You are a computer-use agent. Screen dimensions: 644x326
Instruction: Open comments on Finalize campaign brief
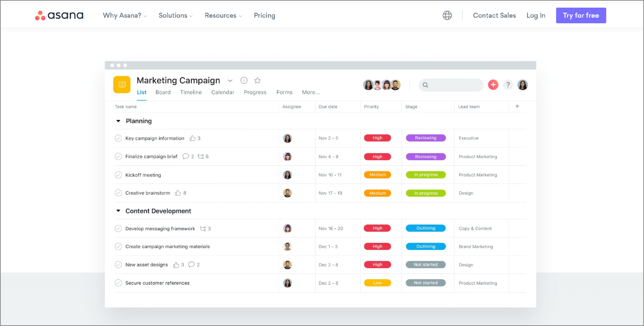(186, 156)
